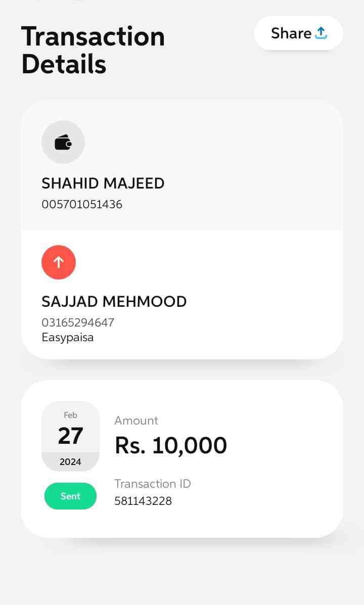Click the red sent-arrow icon
The image size is (364, 605).
[x=59, y=262]
